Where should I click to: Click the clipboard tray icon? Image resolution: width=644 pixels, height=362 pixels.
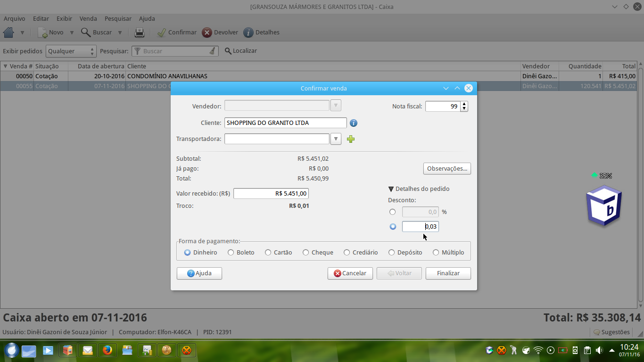point(587,350)
